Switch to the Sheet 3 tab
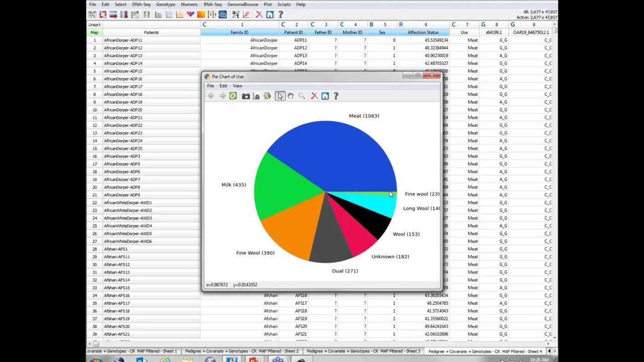 363,351
